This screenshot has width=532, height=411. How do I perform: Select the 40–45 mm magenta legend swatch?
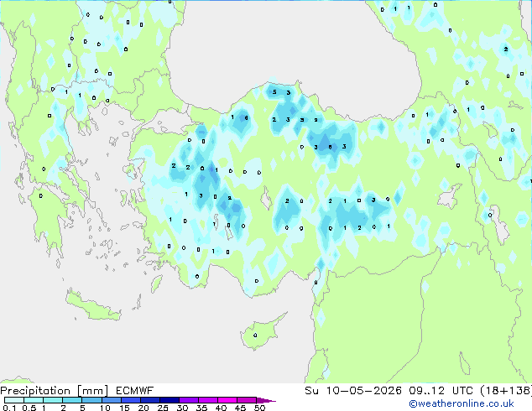[227, 400]
